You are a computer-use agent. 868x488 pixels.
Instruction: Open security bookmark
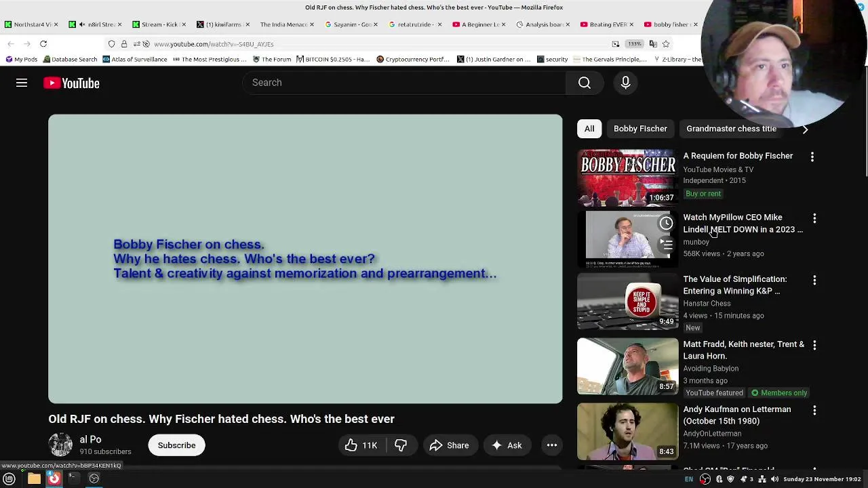click(x=552, y=59)
